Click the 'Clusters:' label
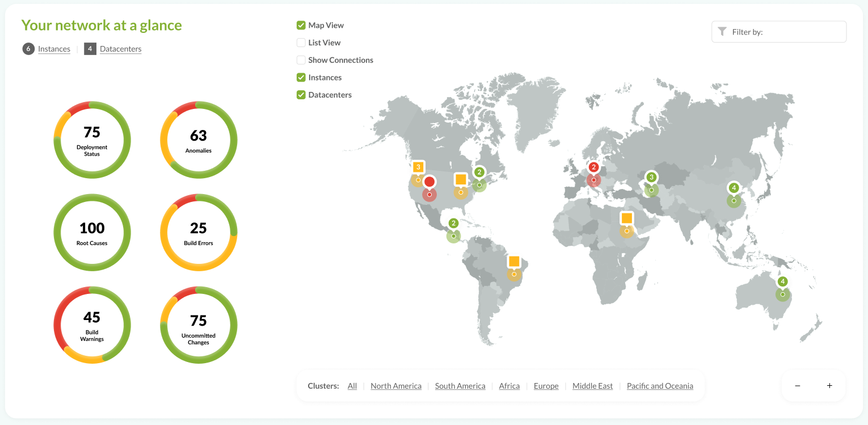The image size is (868, 425). pos(323,386)
